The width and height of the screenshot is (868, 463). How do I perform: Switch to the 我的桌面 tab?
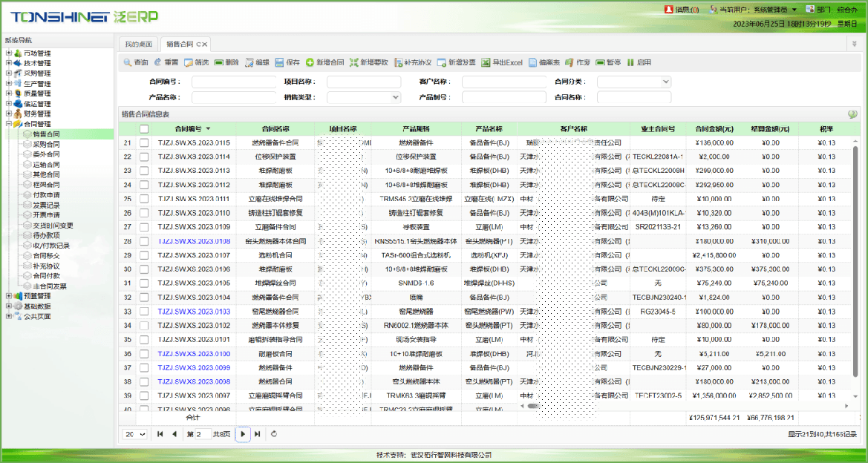138,45
